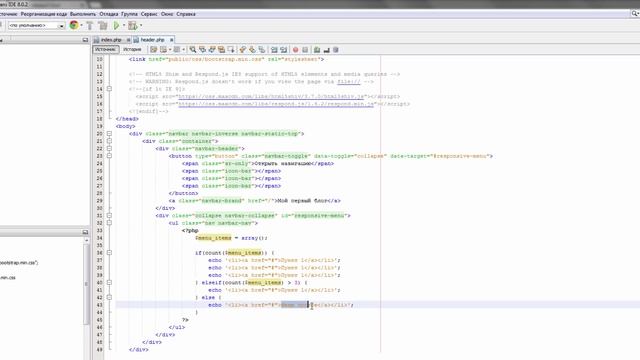Stop macro recording icon
Screen dimensions: 640x360
pos(305,50)
